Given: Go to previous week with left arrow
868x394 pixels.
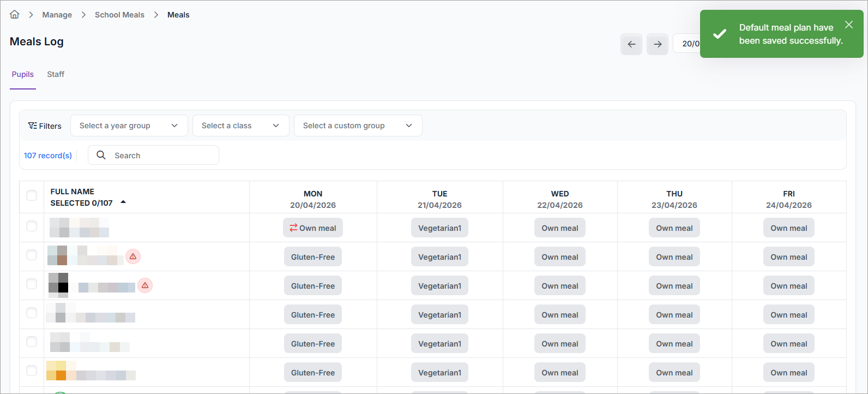Looking at the screenshot, I should click(x=631, y=44).
